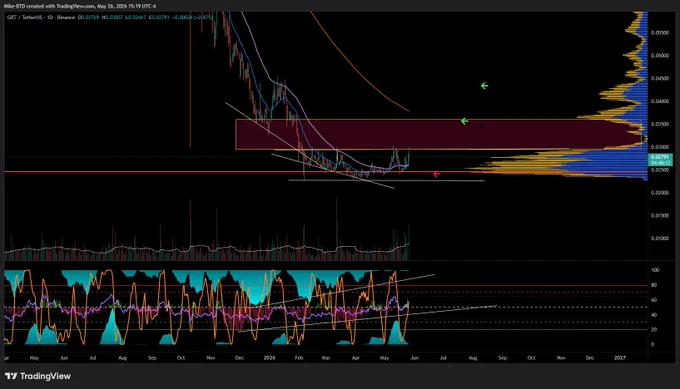This screenshot has width=680, height=389.
Task: Click the current price label 0.02791
Action: (x=660, y=157)
